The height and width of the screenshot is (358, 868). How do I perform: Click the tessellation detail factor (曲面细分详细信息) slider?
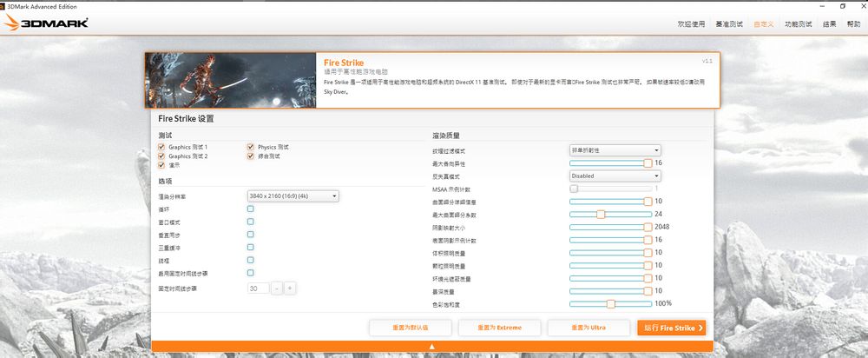click(x=610, y=202)
